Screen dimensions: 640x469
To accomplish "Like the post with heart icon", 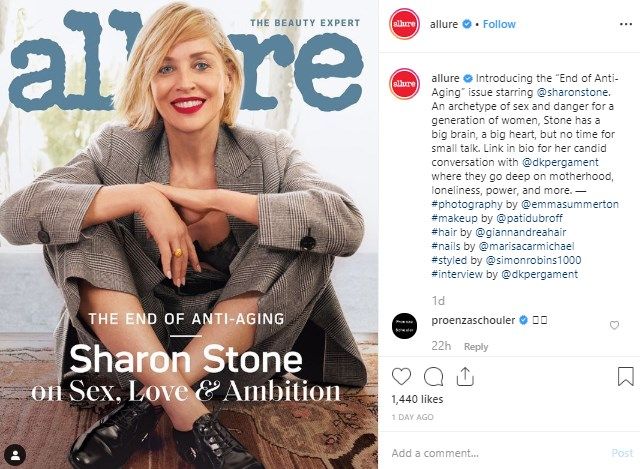I will point(401,376).
